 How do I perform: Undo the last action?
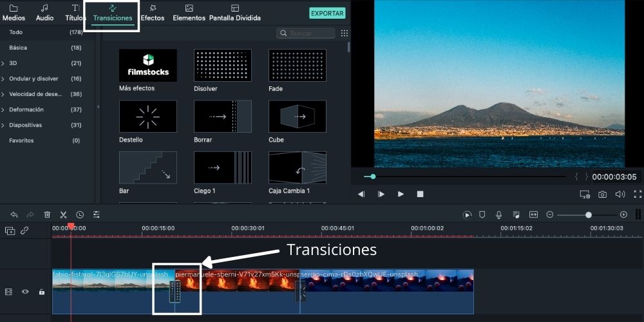(14, 214)
